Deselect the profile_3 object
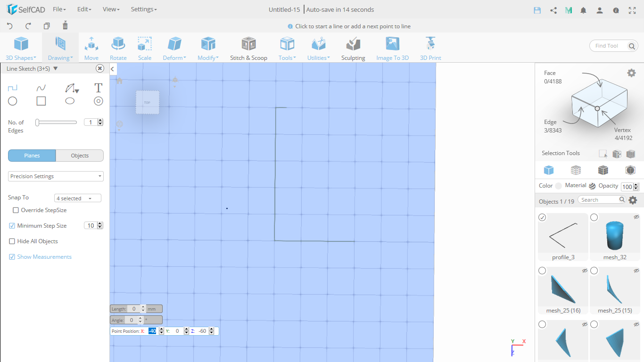644x362 pixels. click(x=542, y=217)
